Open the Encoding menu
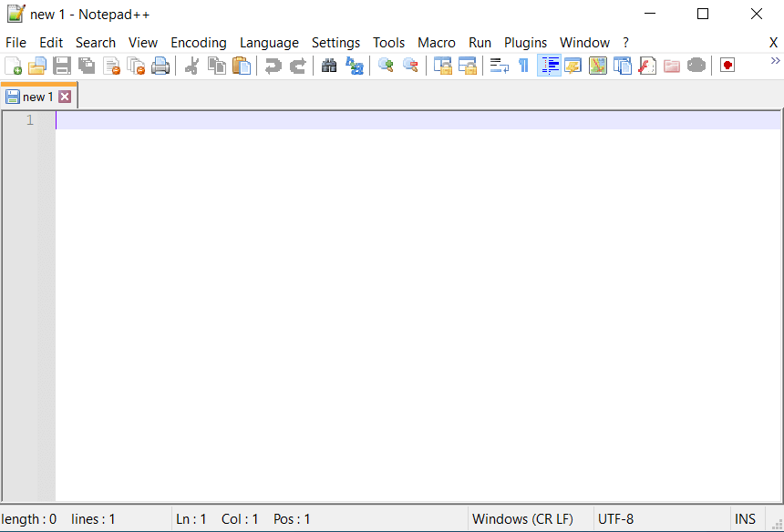The width and height of the screenshot is (784, 532). coord(198,43)
